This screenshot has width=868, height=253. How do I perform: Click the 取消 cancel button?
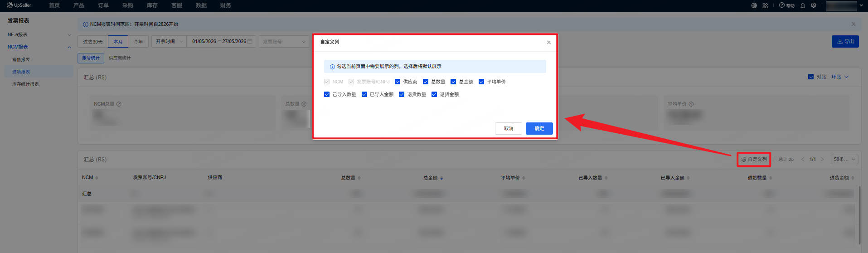(509, 128)
